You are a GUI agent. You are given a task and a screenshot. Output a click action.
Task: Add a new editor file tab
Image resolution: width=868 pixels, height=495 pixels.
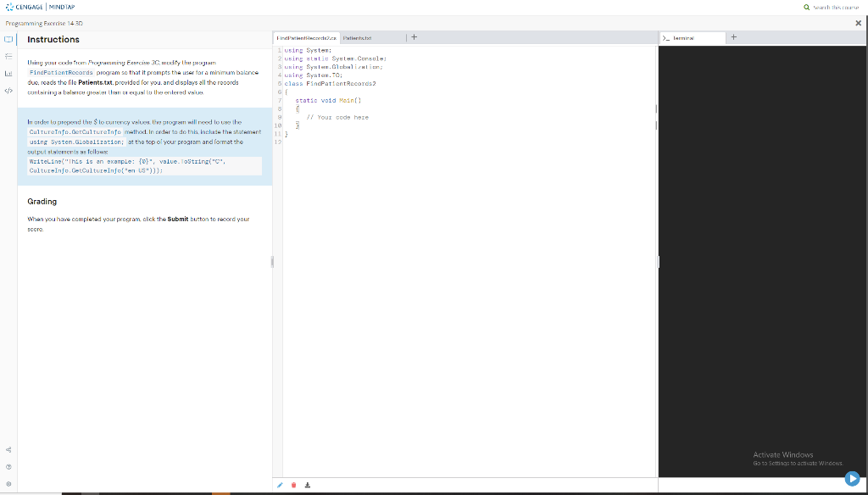(414, 37)
